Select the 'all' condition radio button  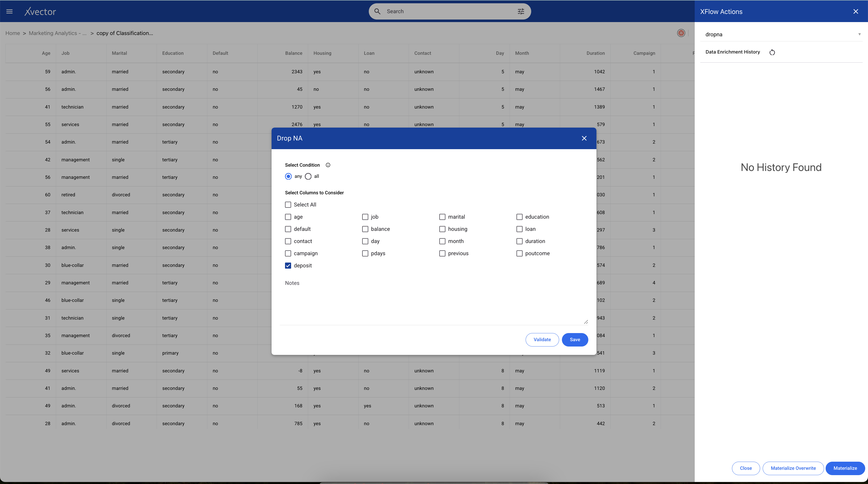pyautogui.click(x=308, y=177)
